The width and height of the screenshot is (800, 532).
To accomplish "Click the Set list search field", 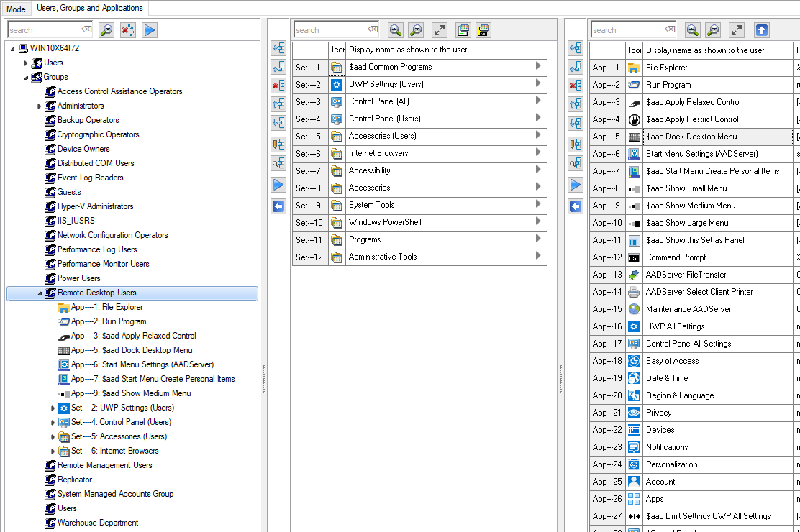I will coord(329,30).
